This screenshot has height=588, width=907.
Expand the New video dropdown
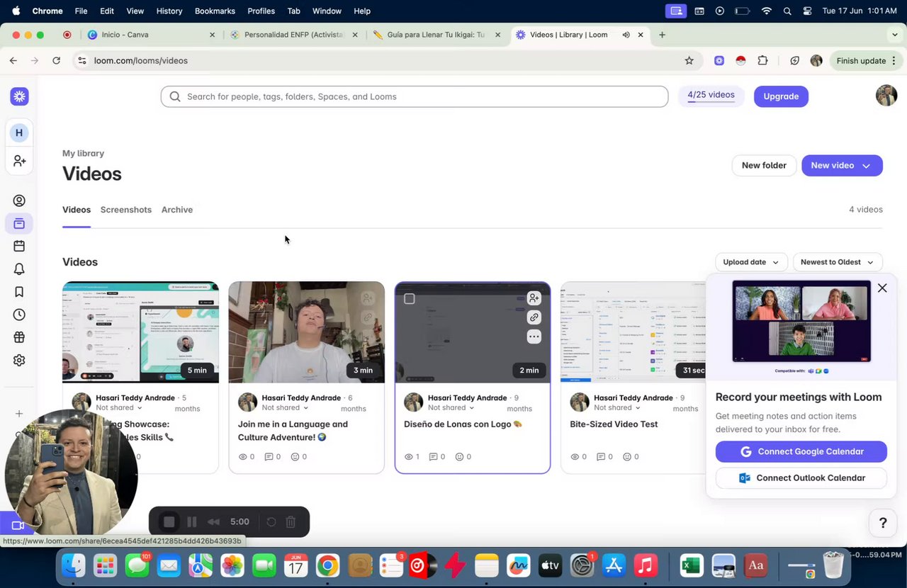pos(866,166)
